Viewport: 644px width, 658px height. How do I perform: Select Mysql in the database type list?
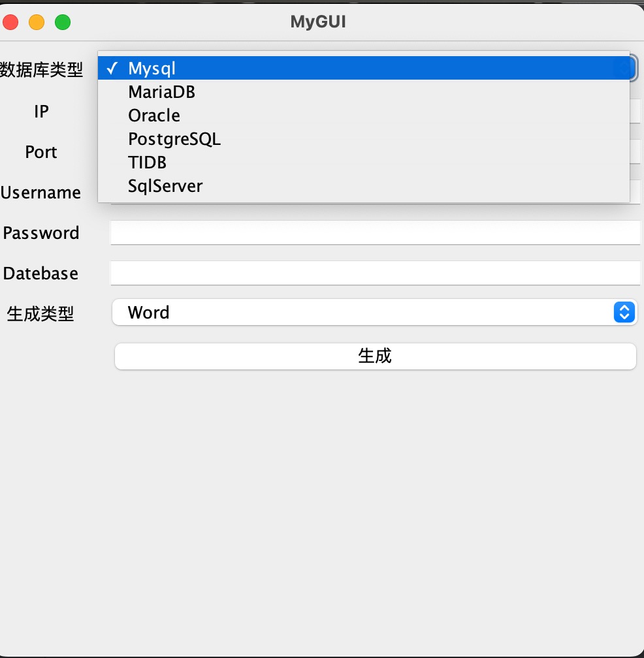click(364, 68)
